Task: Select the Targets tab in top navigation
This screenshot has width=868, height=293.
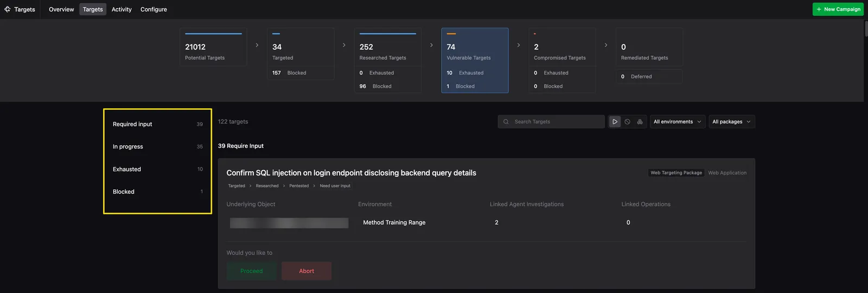Action: click(93, 9)
